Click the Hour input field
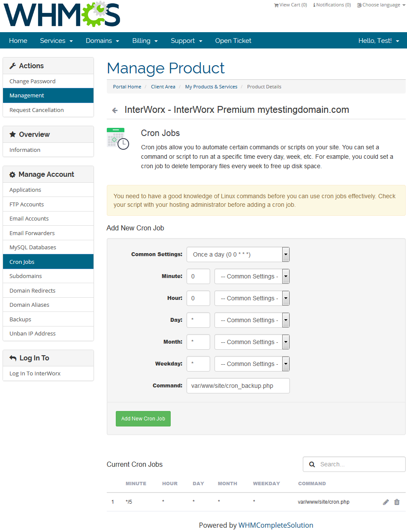407x532 pixels. click(198, 298)
